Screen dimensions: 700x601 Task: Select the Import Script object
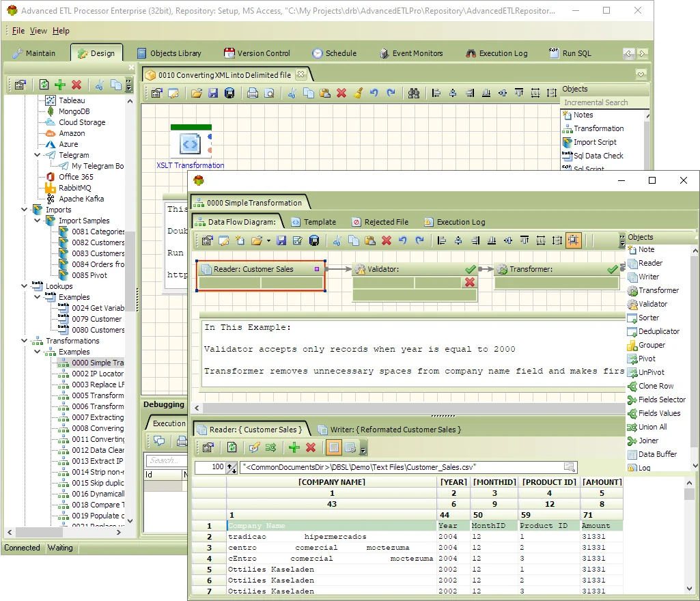click(589, 142)
